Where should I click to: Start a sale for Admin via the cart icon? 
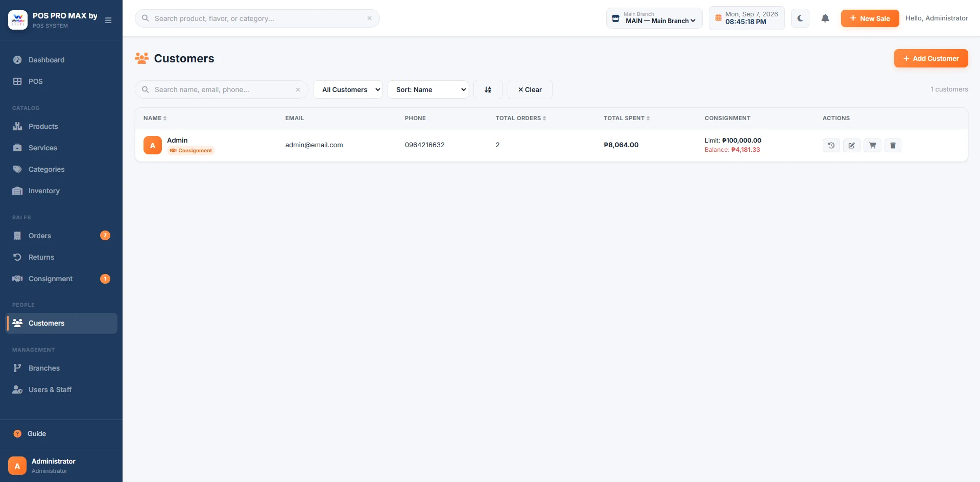(x=872, y=145)
